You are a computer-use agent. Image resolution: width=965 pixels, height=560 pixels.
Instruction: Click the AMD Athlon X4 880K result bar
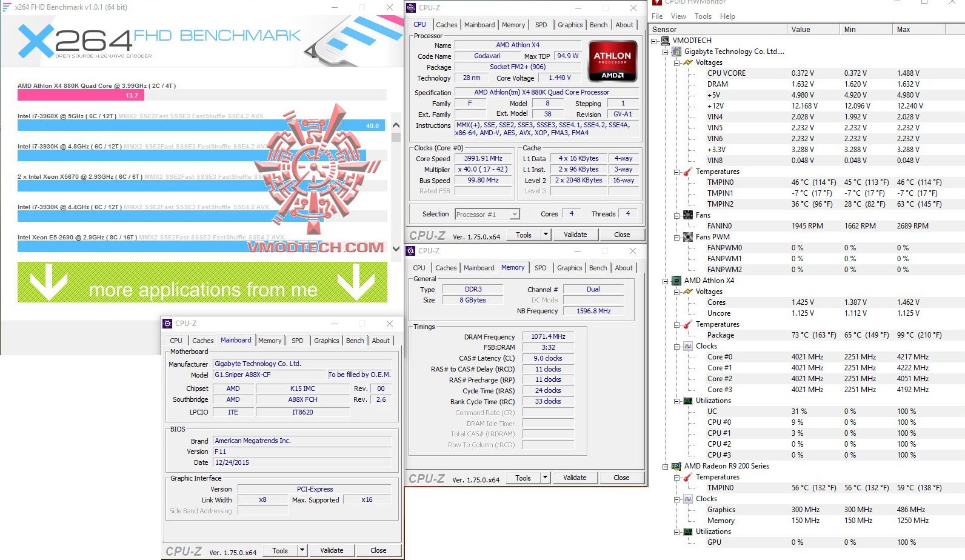coord(81,95)
